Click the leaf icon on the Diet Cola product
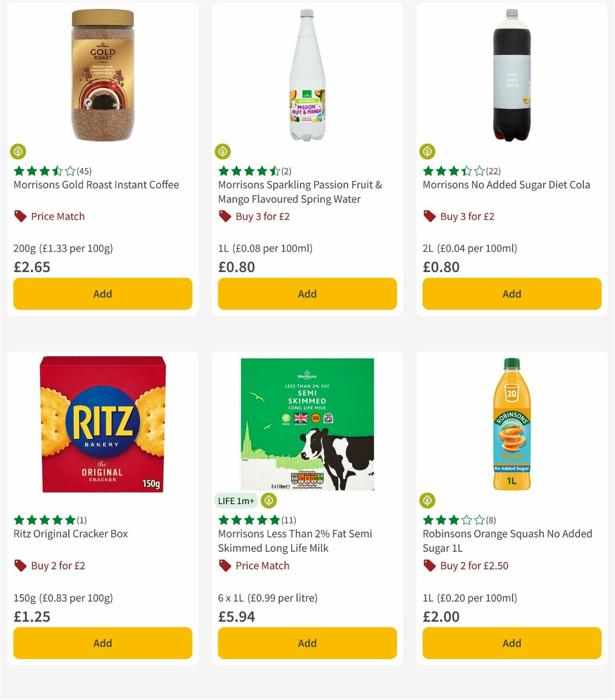 [427, 152]
